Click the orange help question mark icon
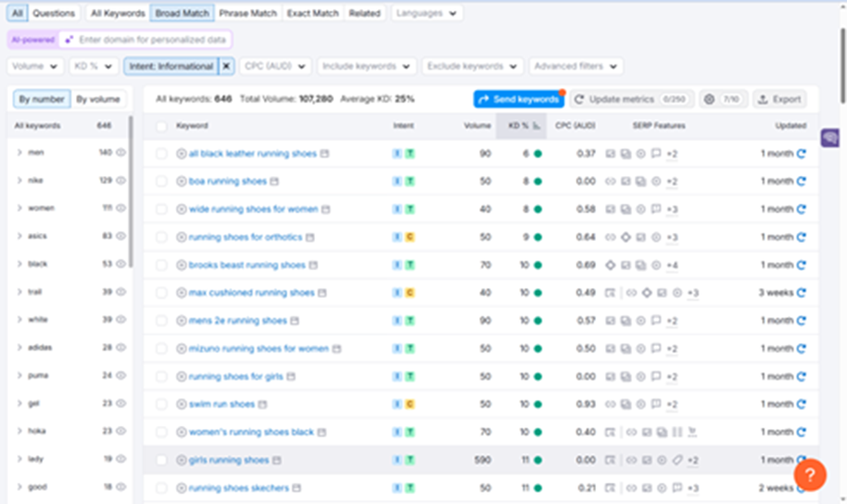 click(810, 475)
